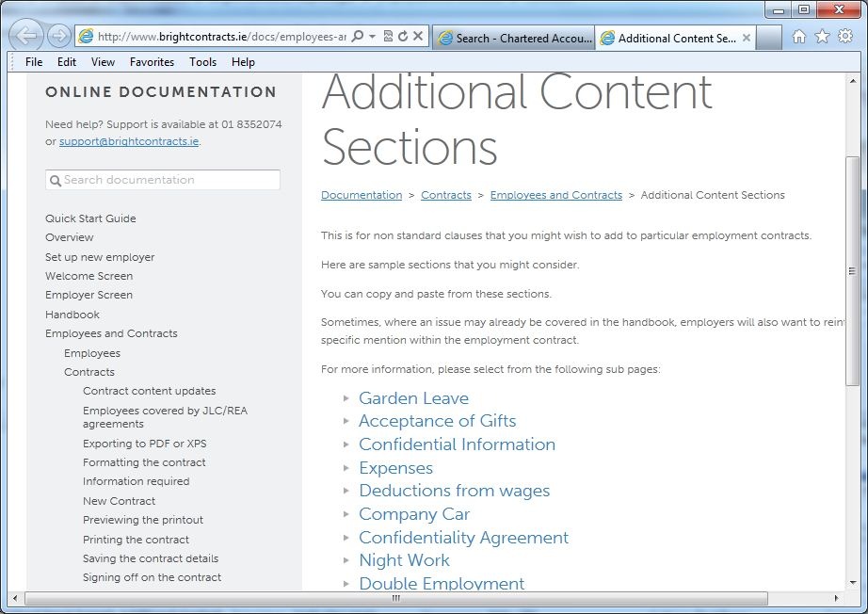Click the vertical scrollbar thumb
868x614 pixels.
coord(853,271)
